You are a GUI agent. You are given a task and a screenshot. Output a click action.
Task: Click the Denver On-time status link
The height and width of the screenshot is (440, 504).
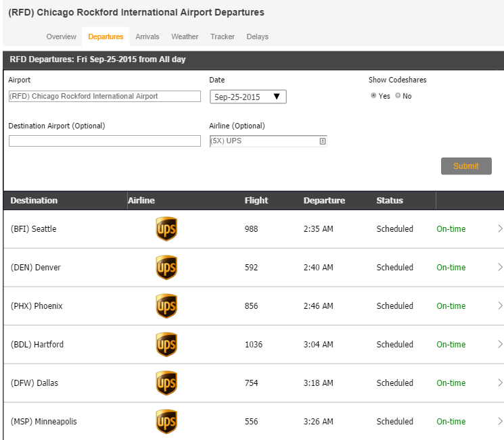point(451,268)
